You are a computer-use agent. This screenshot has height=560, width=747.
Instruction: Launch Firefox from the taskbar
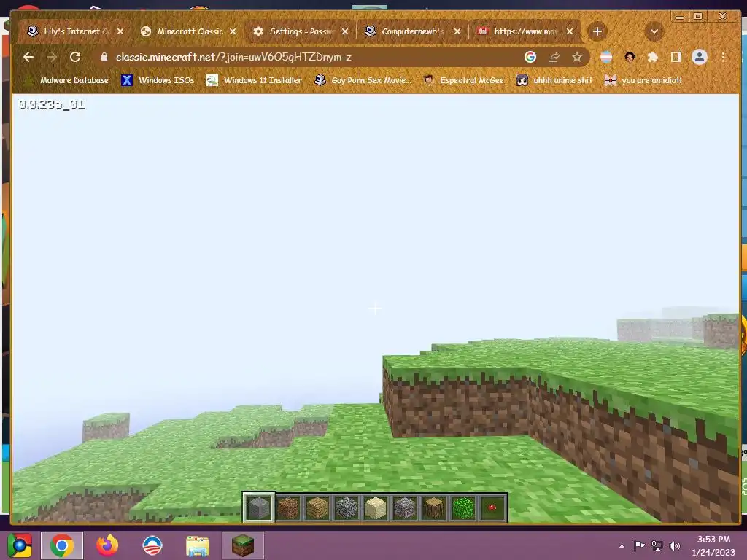tap(107, 545)
